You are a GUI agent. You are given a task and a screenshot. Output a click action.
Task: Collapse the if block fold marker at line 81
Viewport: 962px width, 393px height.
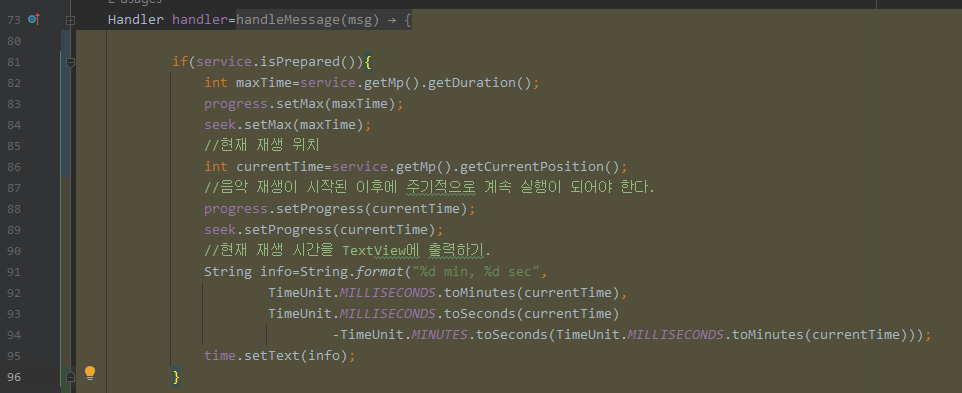[71, 62]
